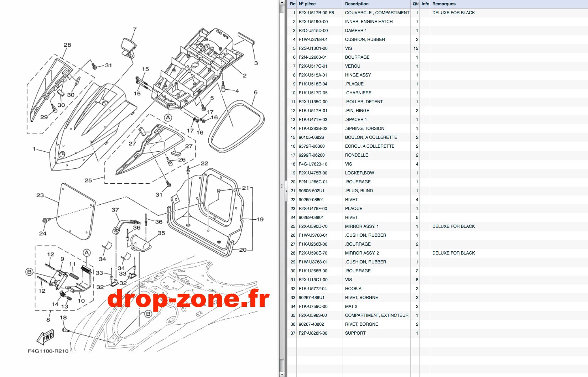This screenshot has height=377, width=588.
Task: Click the SUPPORT description in row 37
Action: (x=355, y=333)
